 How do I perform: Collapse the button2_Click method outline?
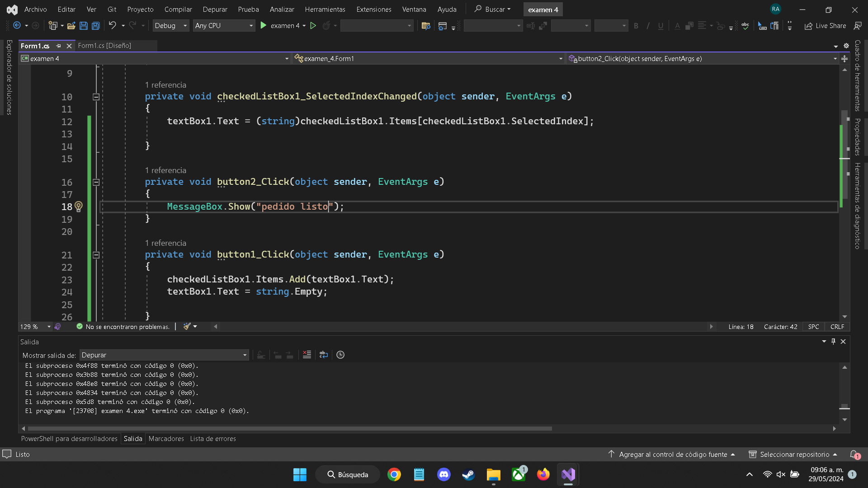tap(96, 182)
